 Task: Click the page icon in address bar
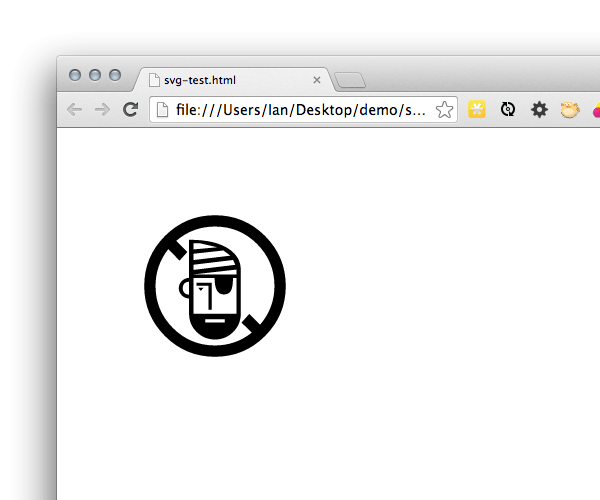(x=162, y=110)
